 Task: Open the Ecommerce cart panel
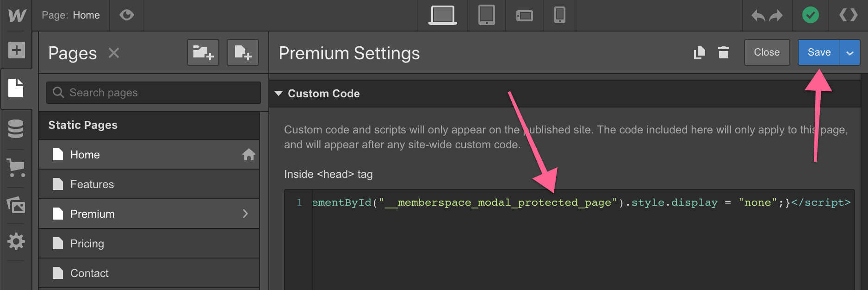[x=16, y=167]
